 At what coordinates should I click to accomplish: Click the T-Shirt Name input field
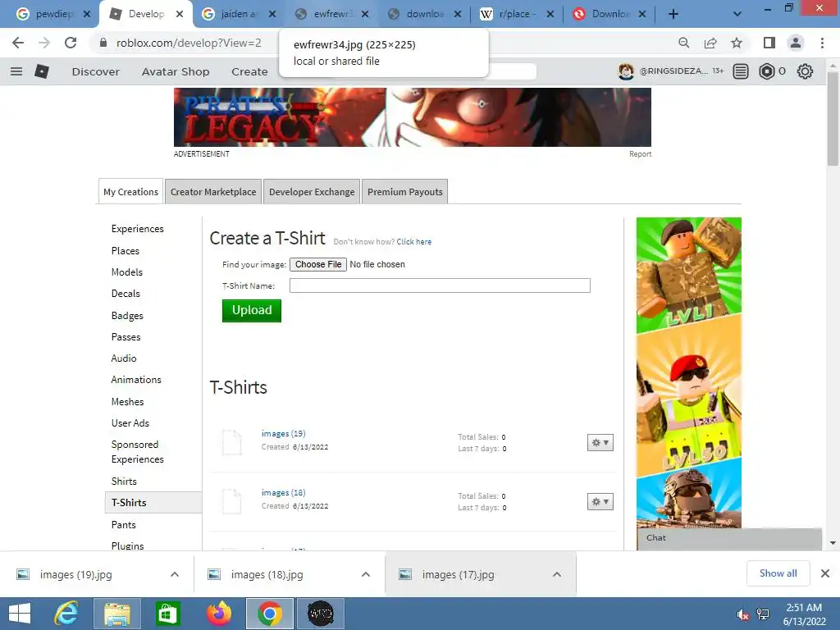(x=440, y=285)
